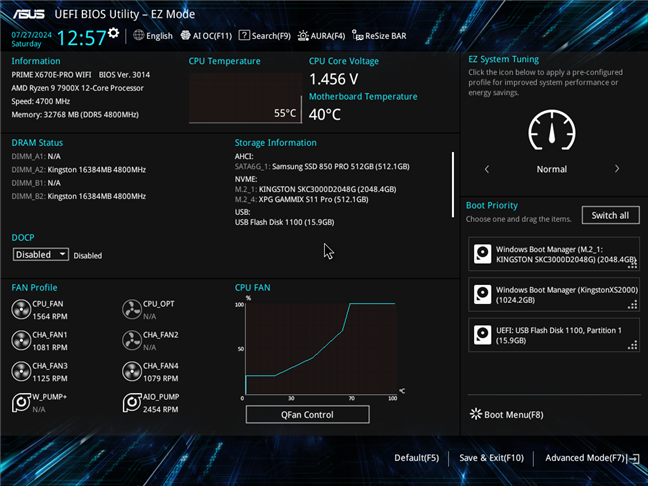Click disk icon of M.2_1 Windows Boot Manager
The width and height of the screenshot is (648, 486).
click(482, 254)
